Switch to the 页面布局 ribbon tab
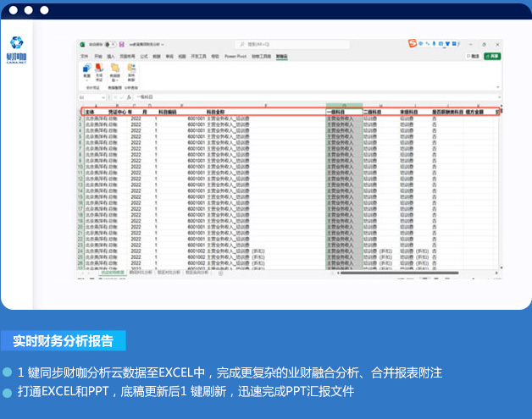This screenshot has height=419, width=532. tap(127, 56)
